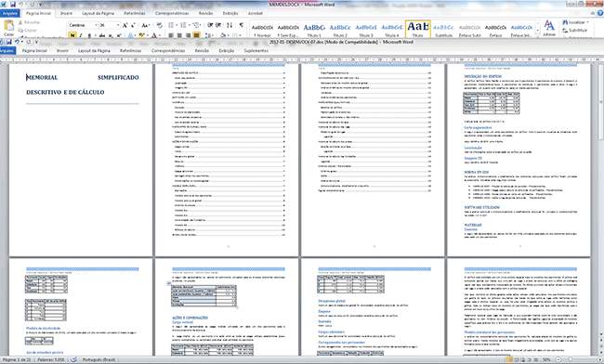Viewport: 604px width, 364px height.
Task: Click the Substituir replace icon
Action: pyautogui.click(x=575, y=30)
